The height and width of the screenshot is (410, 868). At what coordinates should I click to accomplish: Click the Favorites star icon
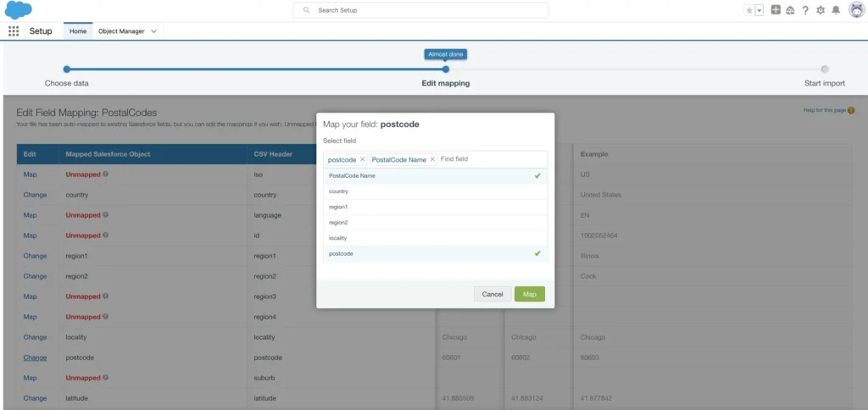(x=748, y=10)
